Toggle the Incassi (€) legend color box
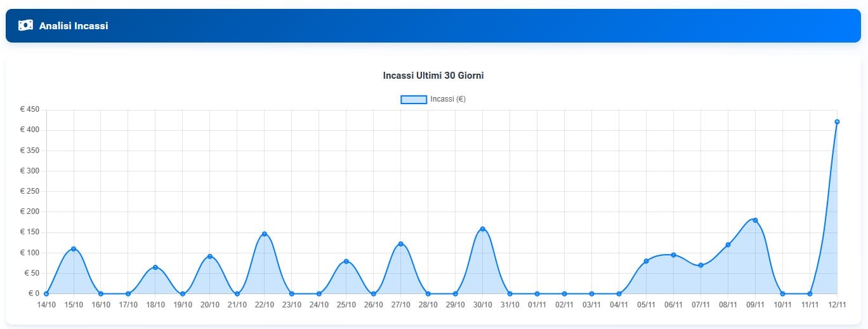 pyautogui.click(x=413, y=99)
